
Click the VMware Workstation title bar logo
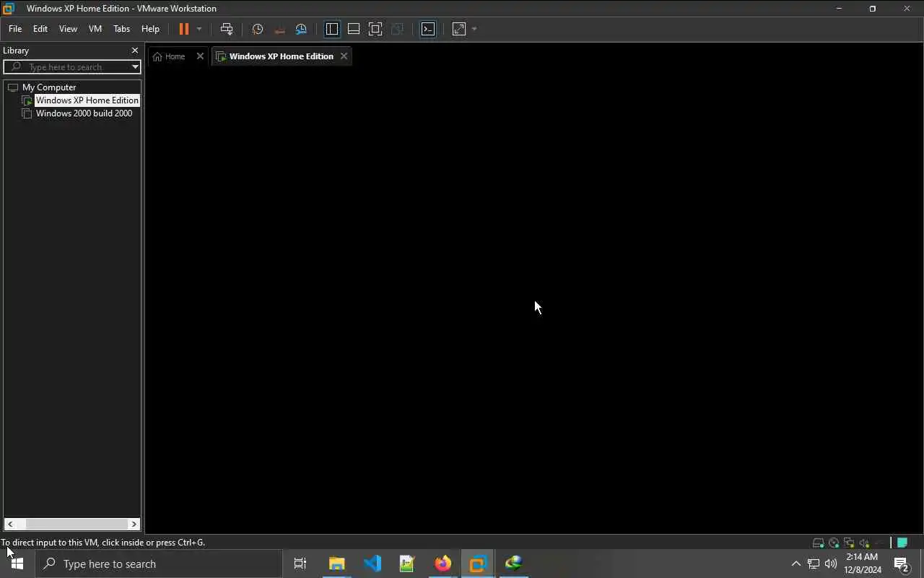tap(8, 9)
